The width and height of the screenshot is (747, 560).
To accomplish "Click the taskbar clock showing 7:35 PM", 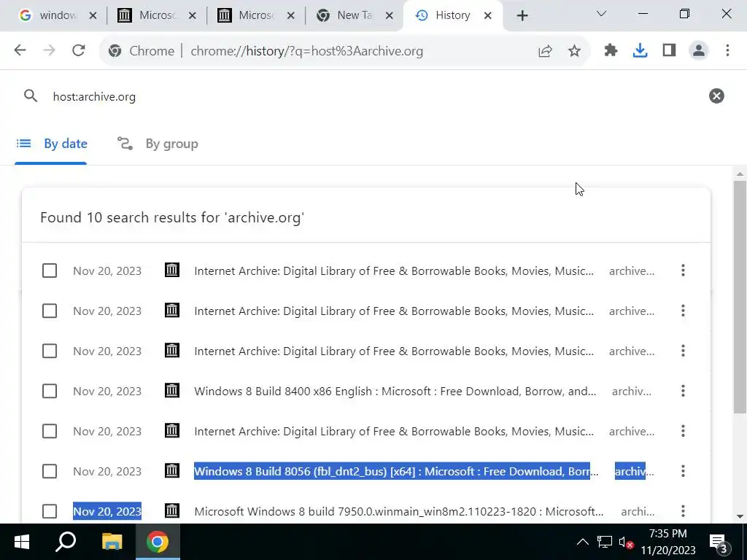I will point(668,542).
